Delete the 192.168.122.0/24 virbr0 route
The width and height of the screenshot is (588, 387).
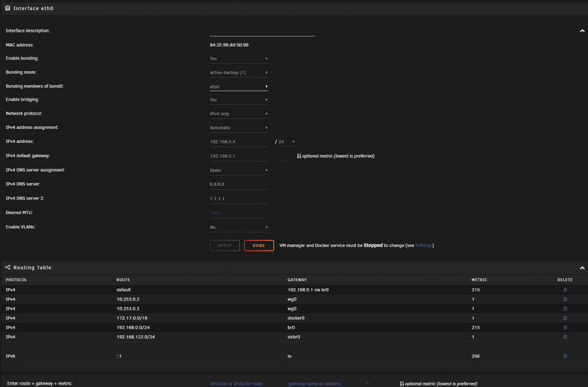(565, 337)
